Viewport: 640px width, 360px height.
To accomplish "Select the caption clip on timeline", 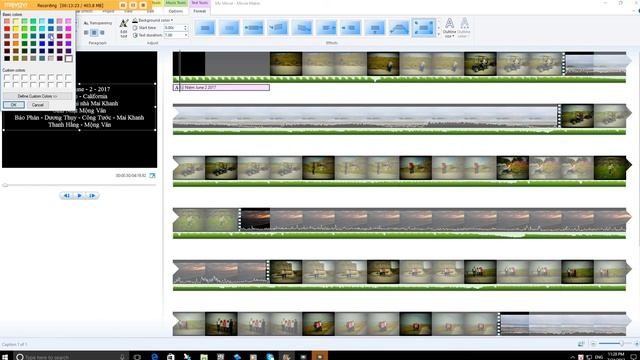I will (x=221, y=87).
